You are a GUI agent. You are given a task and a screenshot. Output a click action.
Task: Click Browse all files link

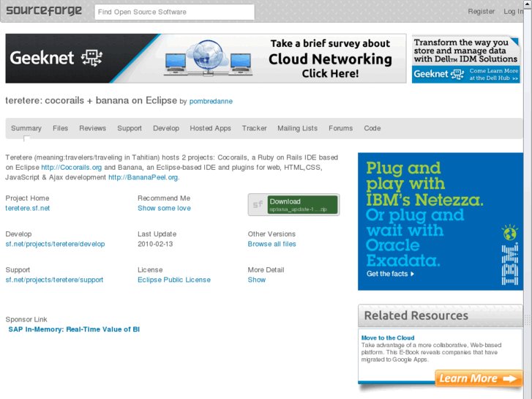click(x=271, y=244)
